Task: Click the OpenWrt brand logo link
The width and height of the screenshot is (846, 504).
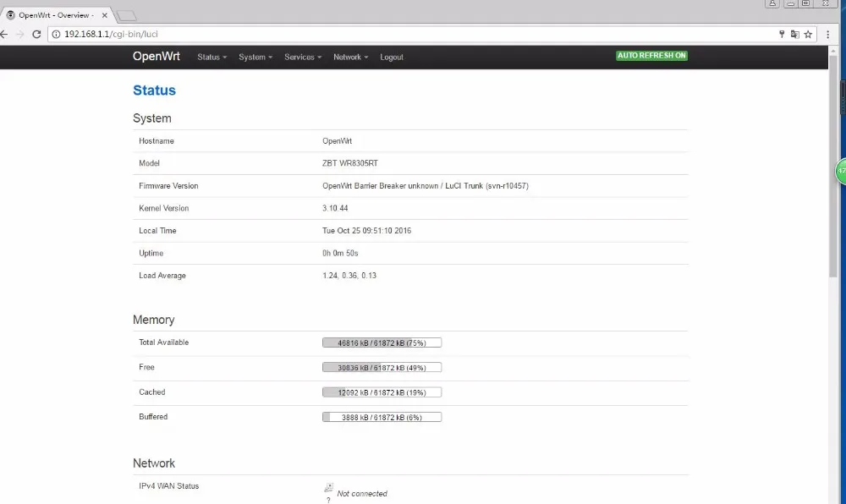Action: (x=156, y=57)
